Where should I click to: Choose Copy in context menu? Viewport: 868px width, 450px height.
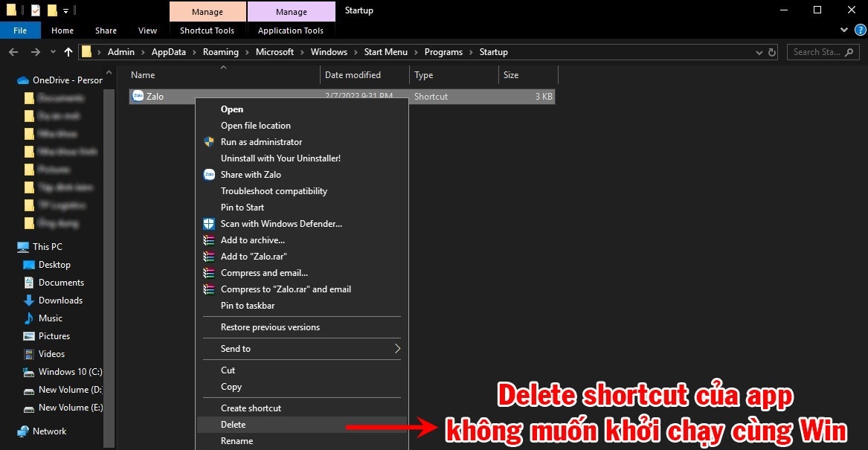click(302, 386)
